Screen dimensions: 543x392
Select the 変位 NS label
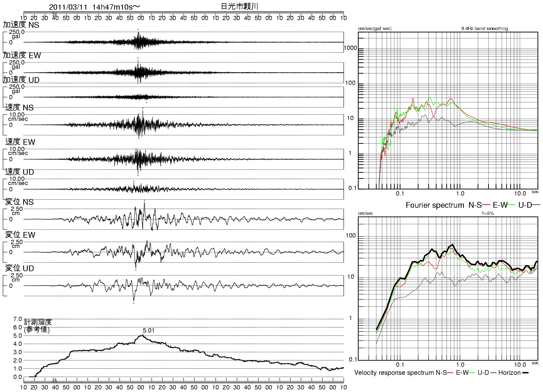[x=19, y=202]
